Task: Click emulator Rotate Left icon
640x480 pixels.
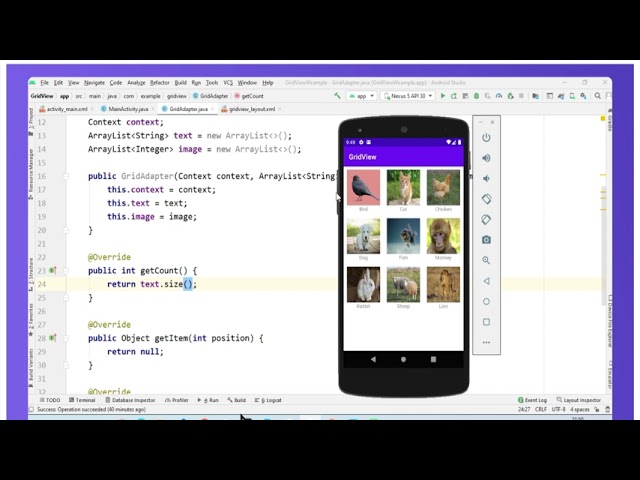Action: point(486,199)
